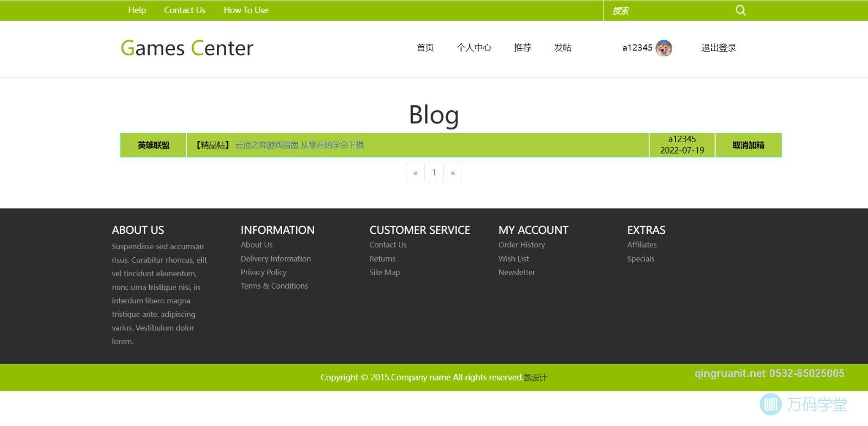Select 个人中心 in the navigation menu
Viewport: 868px width, 426px height.
474,48
